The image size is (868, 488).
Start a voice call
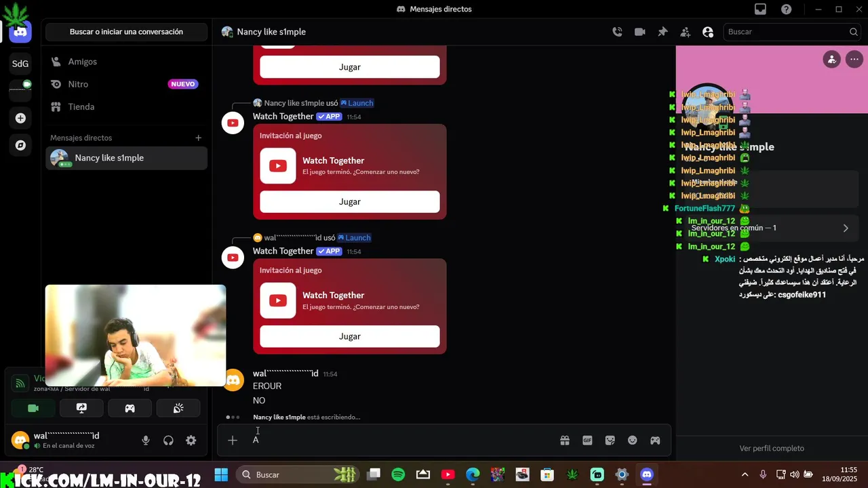617,32
